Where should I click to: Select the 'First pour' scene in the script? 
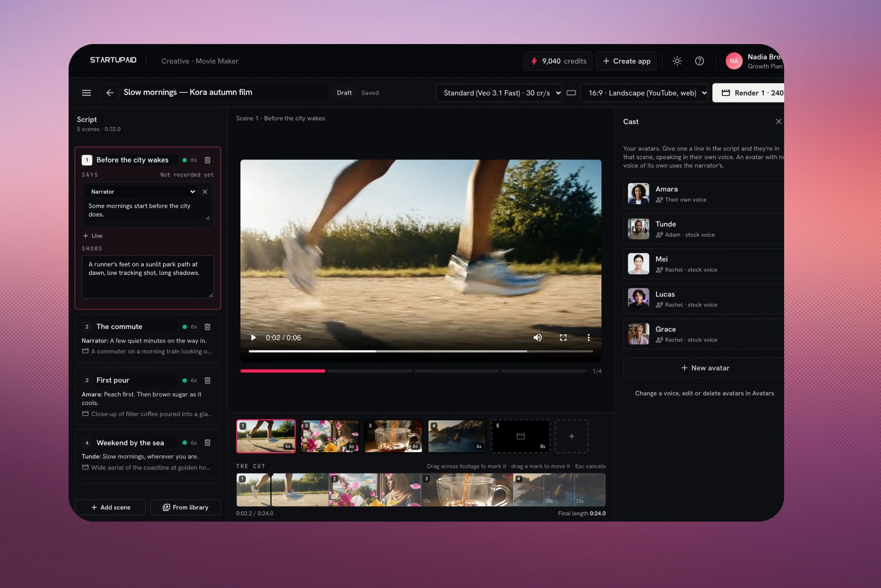(148, 396)
